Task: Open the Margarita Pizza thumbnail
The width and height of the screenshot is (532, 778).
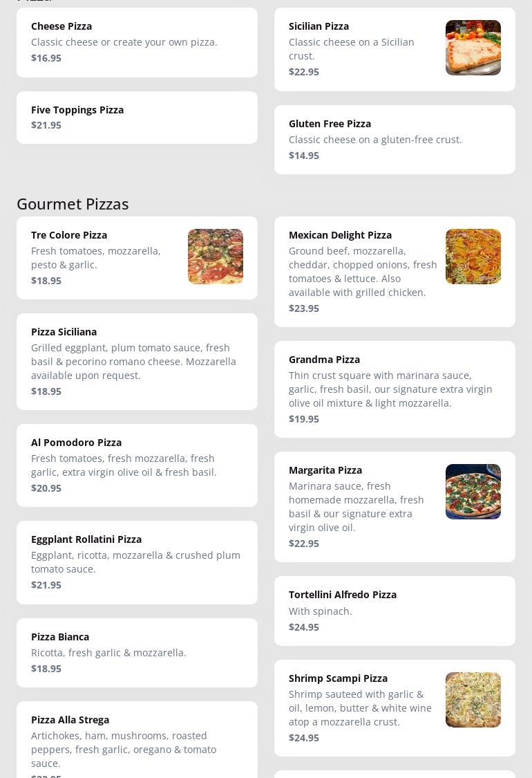Action: coord(473,492)
